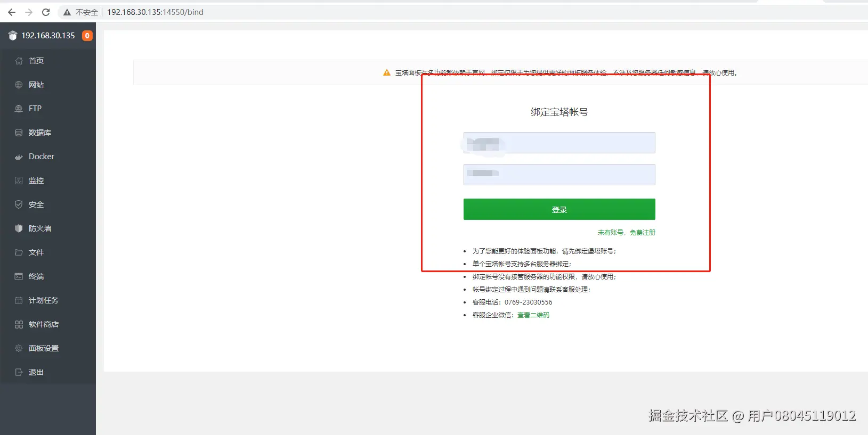Click the 帐号绑定过程中遇到问题请联系客服处理 note

(532, 290)
